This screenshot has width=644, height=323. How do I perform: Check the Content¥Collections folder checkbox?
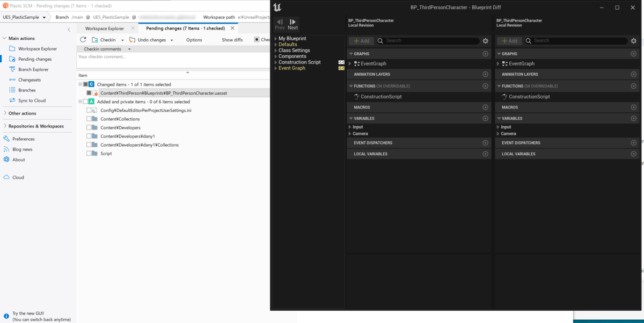tap(89, 119)
